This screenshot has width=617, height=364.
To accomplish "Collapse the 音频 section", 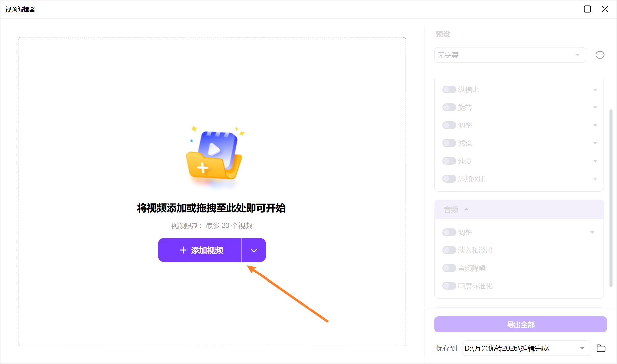I will pyautogui.click(x=467, y=209).
